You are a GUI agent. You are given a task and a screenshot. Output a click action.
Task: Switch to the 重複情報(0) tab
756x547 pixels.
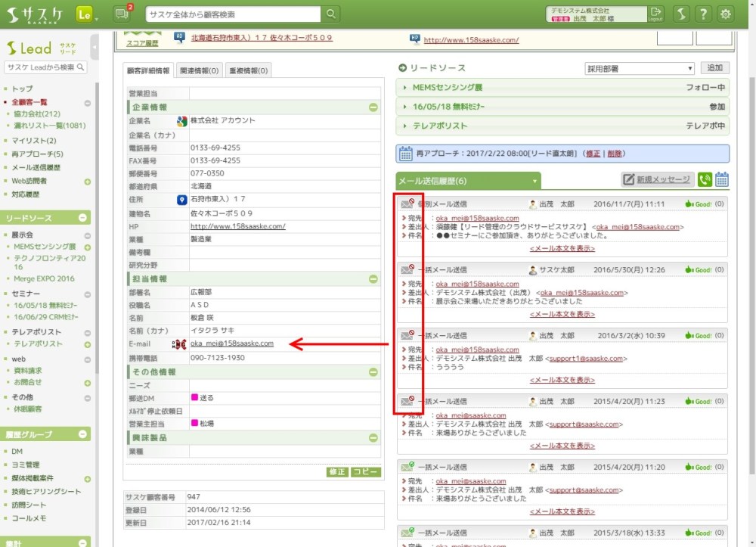tap(248, 71)
